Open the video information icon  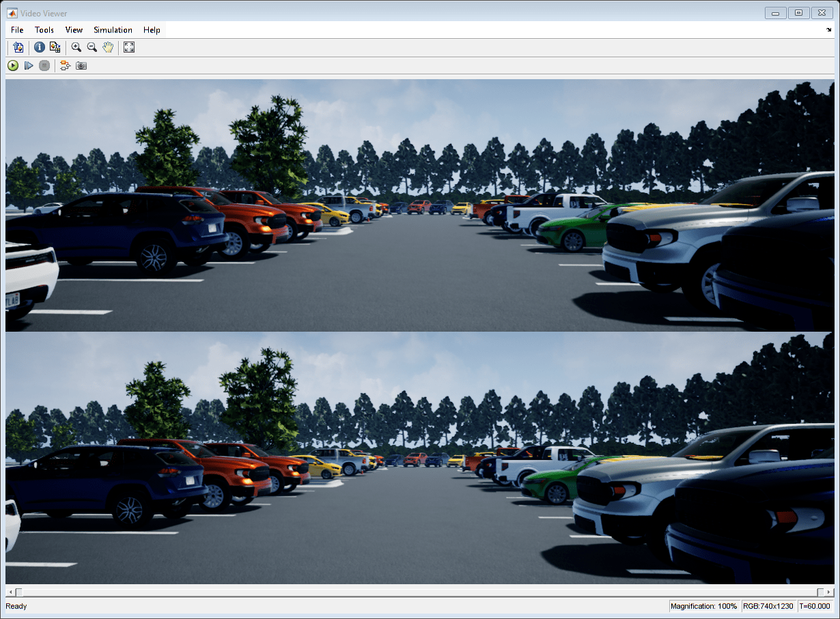(40, 47)
